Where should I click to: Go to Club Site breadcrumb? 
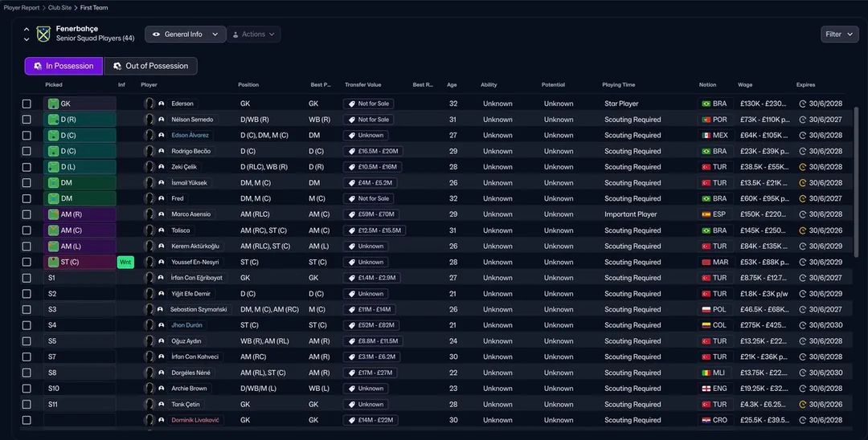[59, 8]
